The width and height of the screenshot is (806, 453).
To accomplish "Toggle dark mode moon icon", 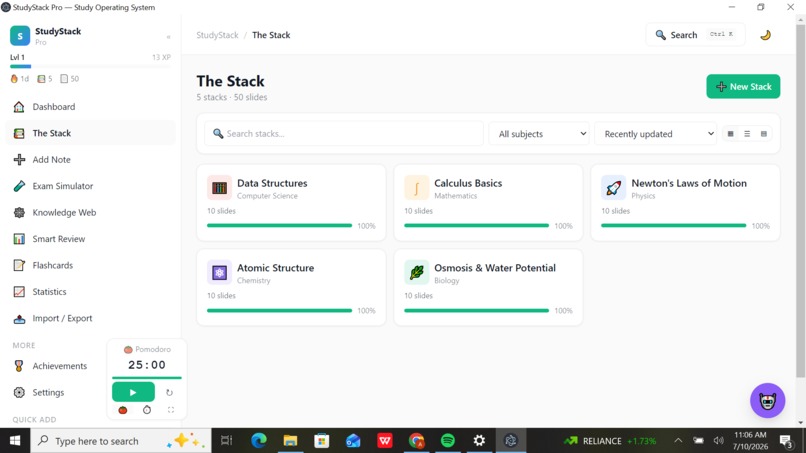I will [765, 35].
